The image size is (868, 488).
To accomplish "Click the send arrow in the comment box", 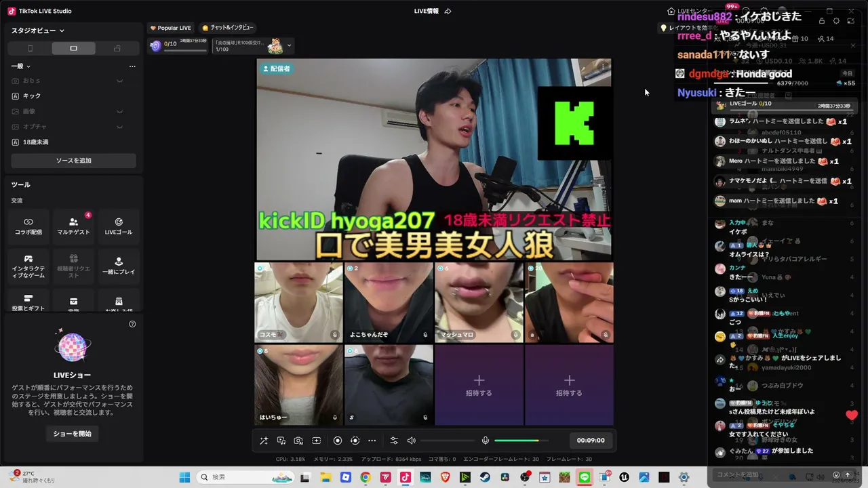I will pyautogui.click(x=847, y=475).
